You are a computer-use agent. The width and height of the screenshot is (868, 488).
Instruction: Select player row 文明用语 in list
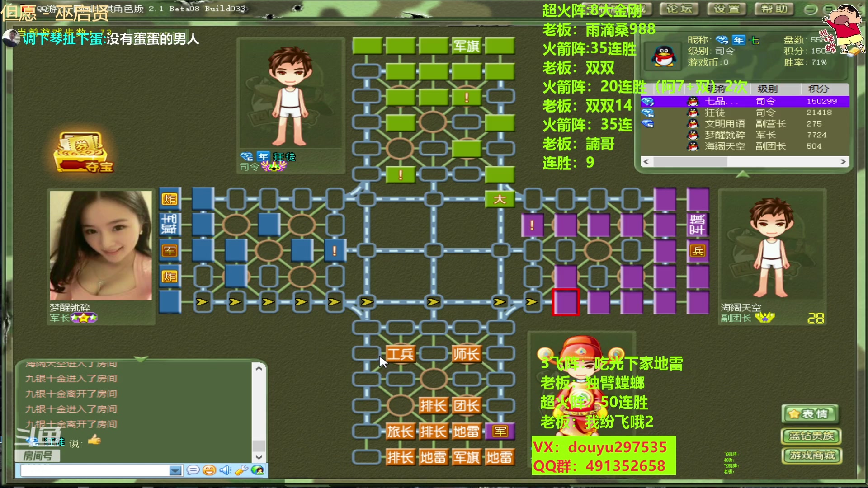(745, 124)
